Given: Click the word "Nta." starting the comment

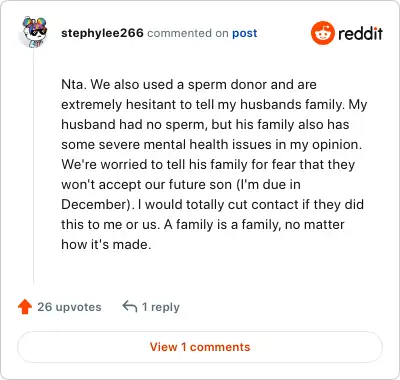Looking at the screenshot, I should [74, 84].
